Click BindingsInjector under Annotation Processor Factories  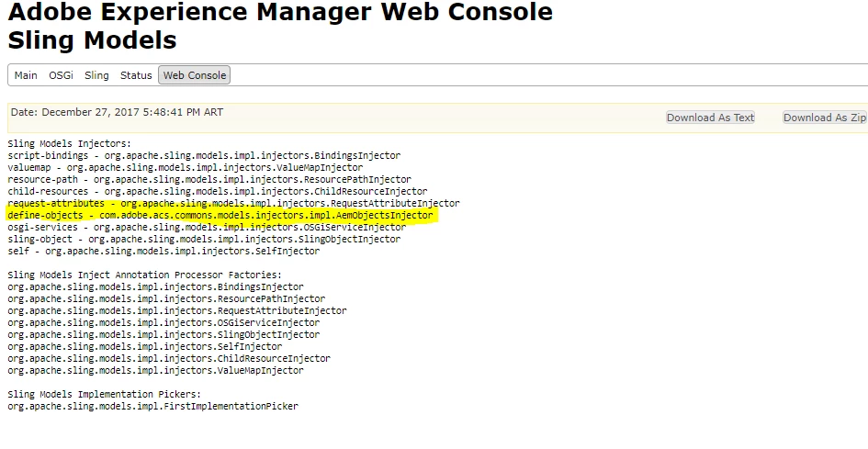pyautogui.click(x=155, y=286)
